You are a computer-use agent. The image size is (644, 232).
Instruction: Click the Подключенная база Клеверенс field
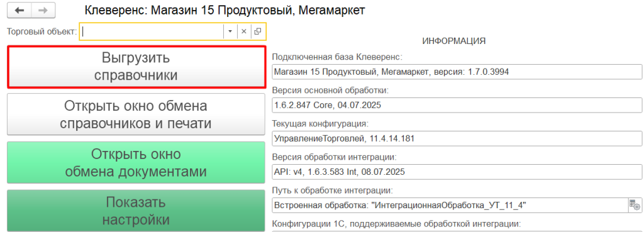point(457,72)
